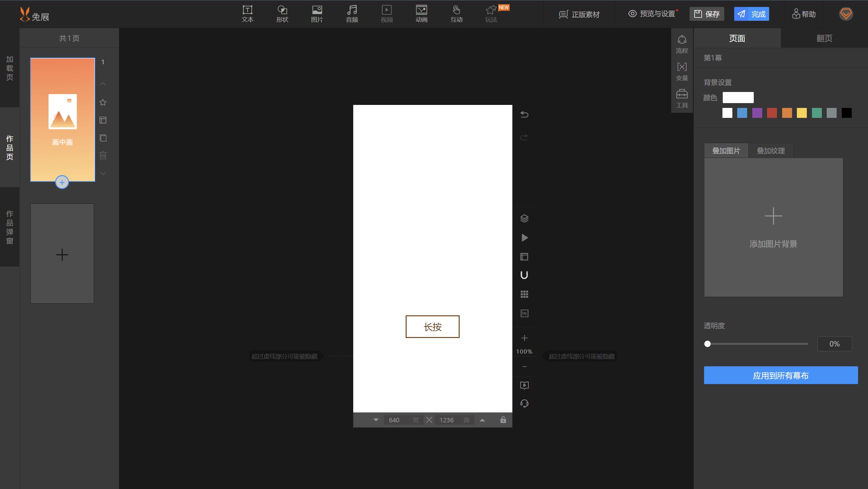868x489 pixels.
Task: Choose the red color swatch
Action: point(772,113)
